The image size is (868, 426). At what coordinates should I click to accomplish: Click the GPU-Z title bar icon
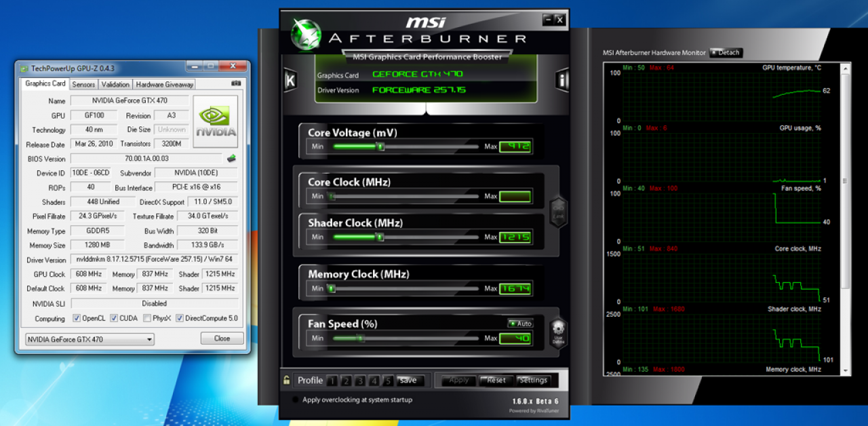click(24, 69)
